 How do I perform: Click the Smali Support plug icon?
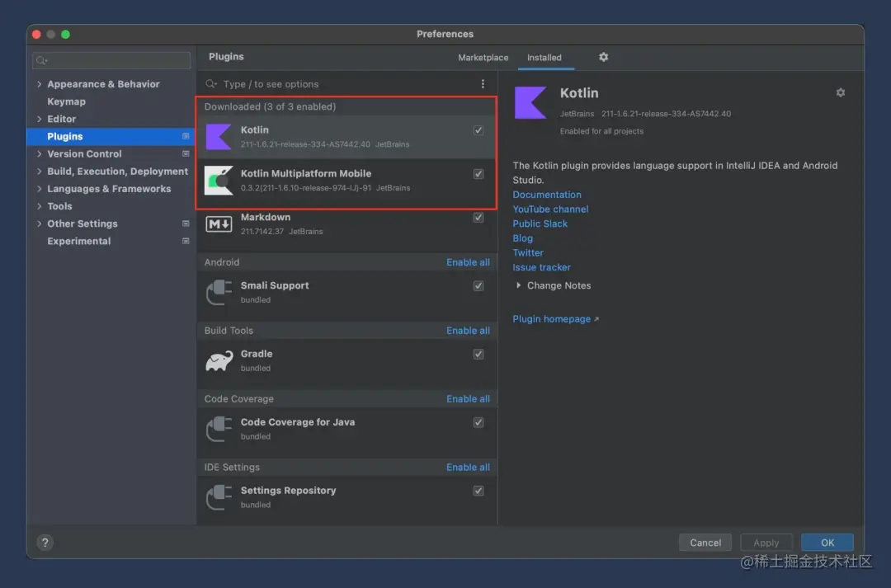click(219, 292)
